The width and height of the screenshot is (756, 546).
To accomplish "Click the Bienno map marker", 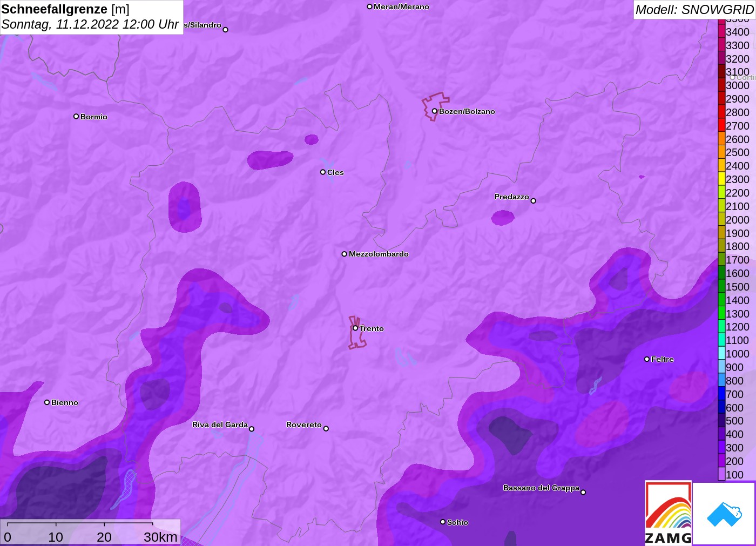I will click(x=47, y=402).
